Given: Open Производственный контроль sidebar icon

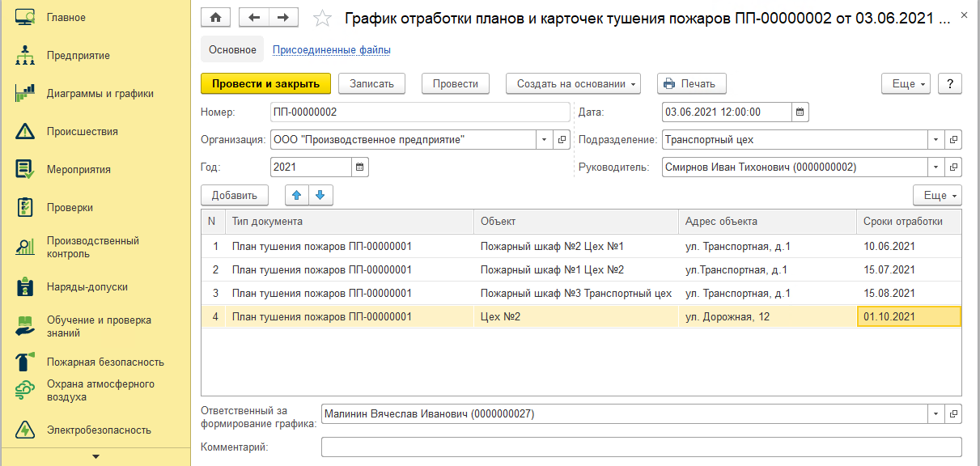Looking at the screenshot, I should pyautogui.click(x=25, y=247).
